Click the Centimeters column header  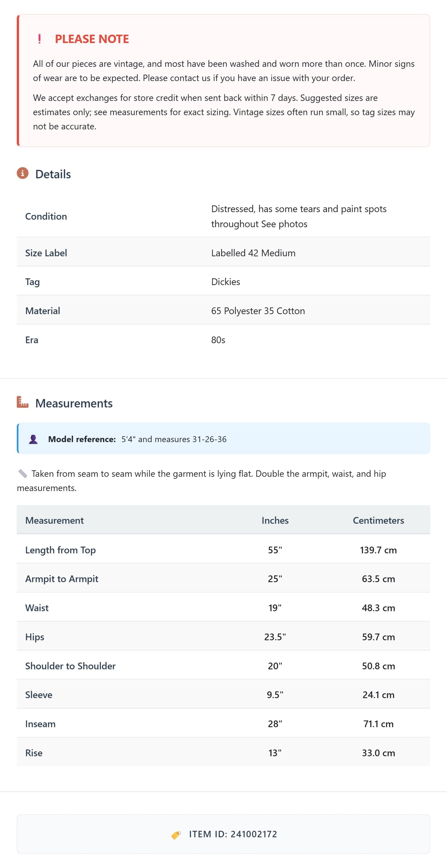(378, 521)
